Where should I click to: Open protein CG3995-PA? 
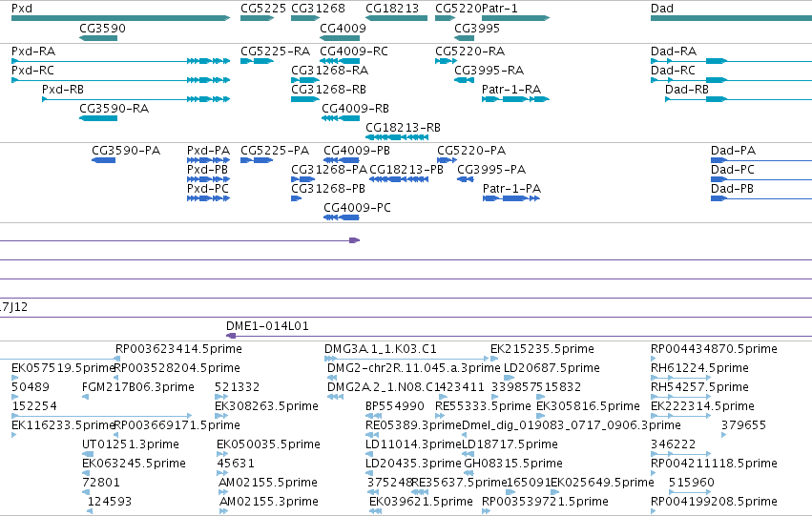pos(491,170)
